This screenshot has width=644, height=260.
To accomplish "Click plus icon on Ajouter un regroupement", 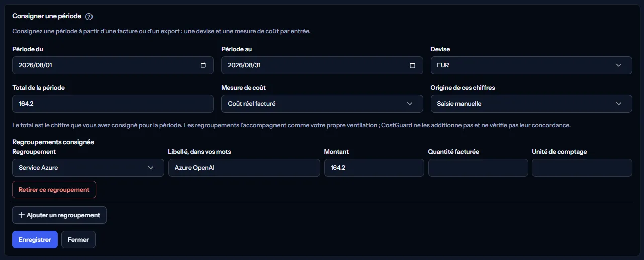I will [x=22, y=215].
